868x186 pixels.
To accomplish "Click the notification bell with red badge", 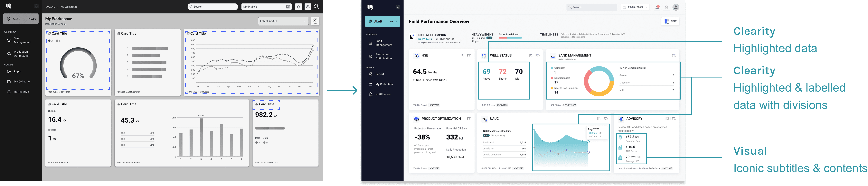I will pyautogui.click(x=657, y=7).
